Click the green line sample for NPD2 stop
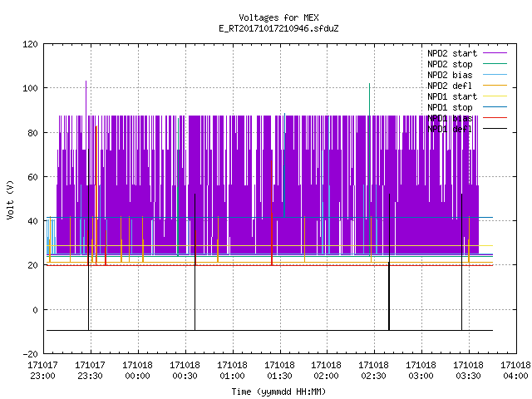The height and width of the screenshot is (399, 532). coord(495,63)
